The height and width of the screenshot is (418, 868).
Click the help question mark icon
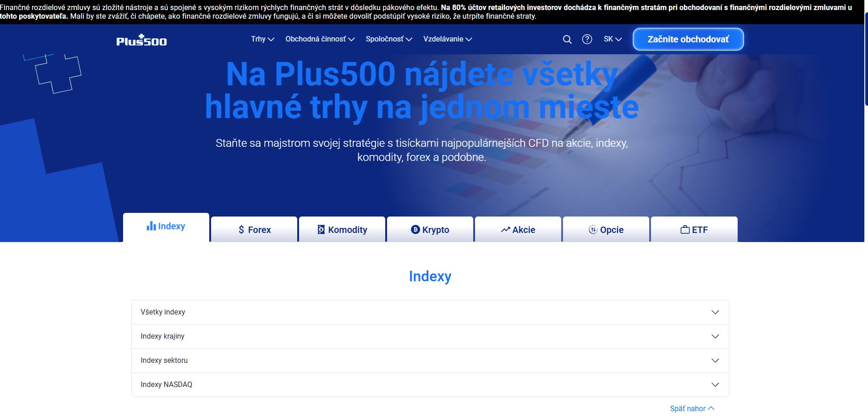pyautogui.click(x=587, y=39)
